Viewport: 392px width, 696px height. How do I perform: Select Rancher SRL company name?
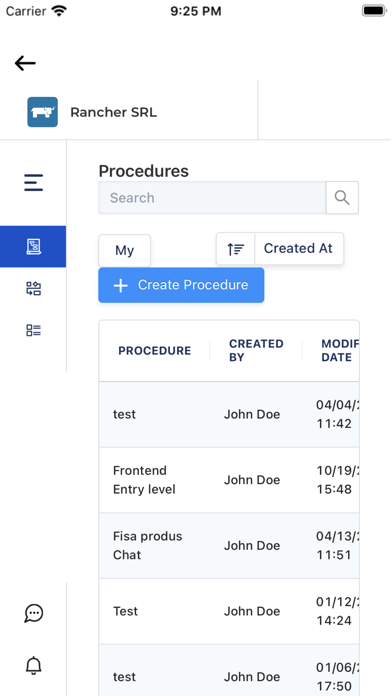click(x=114, y=112)
